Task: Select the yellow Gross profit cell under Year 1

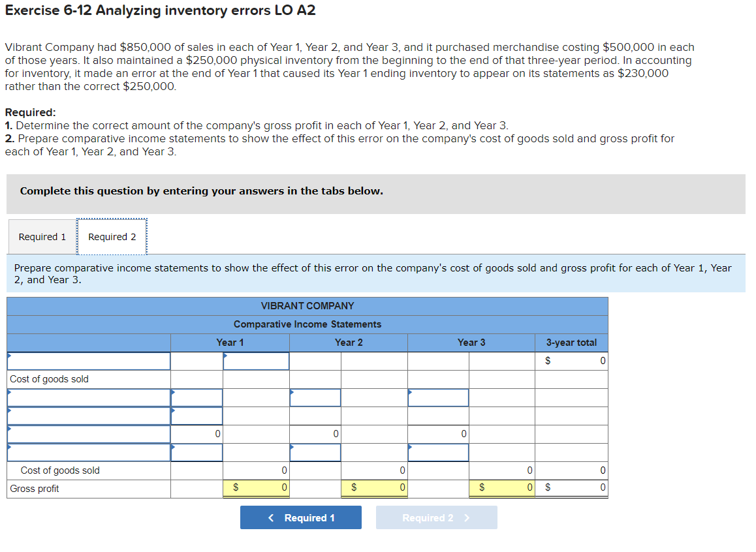Action: [x=256, y=487]
